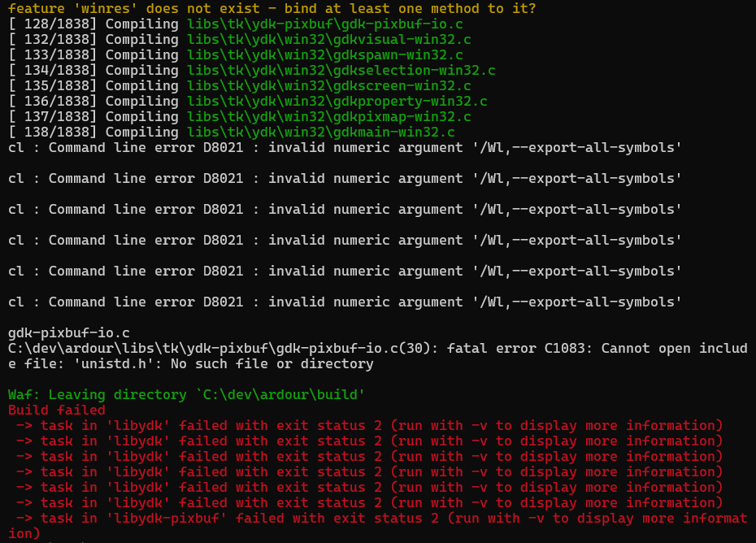Click the 'libydk-pixbuf' failed task line
Screen dimensions: 756x543
click(381, 518)
